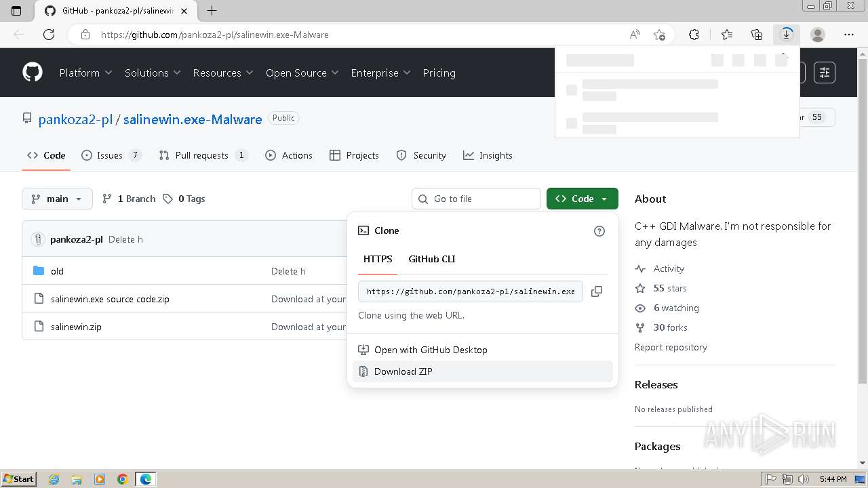868x488 pixels.
Task: Click the system clock showing 5:44 PM
Action: [x=833, y=479]
